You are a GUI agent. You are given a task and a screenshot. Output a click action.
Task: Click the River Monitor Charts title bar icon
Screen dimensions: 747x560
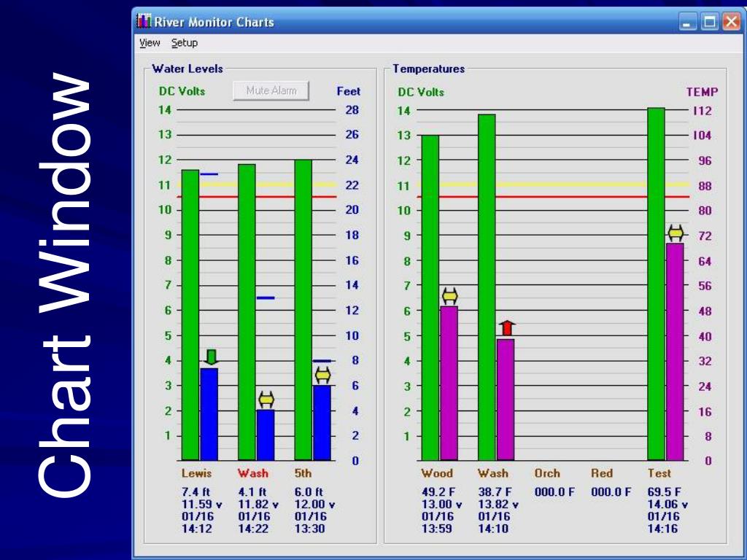144,22
